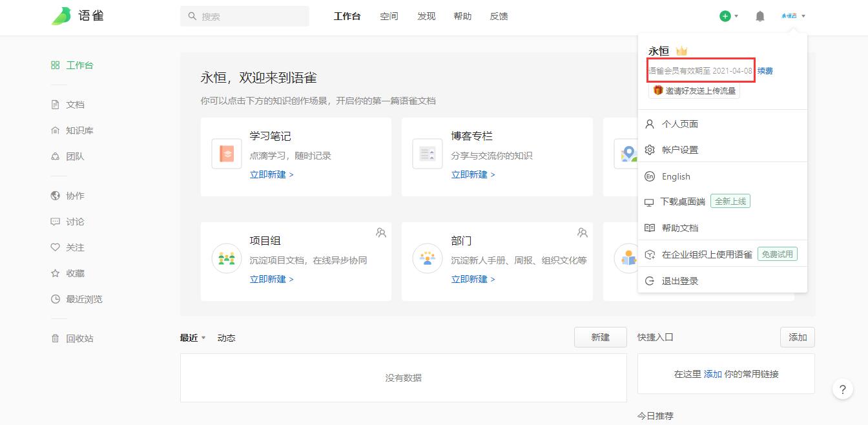Click the 添加 button beside 快捷入口

pos(798,337)
